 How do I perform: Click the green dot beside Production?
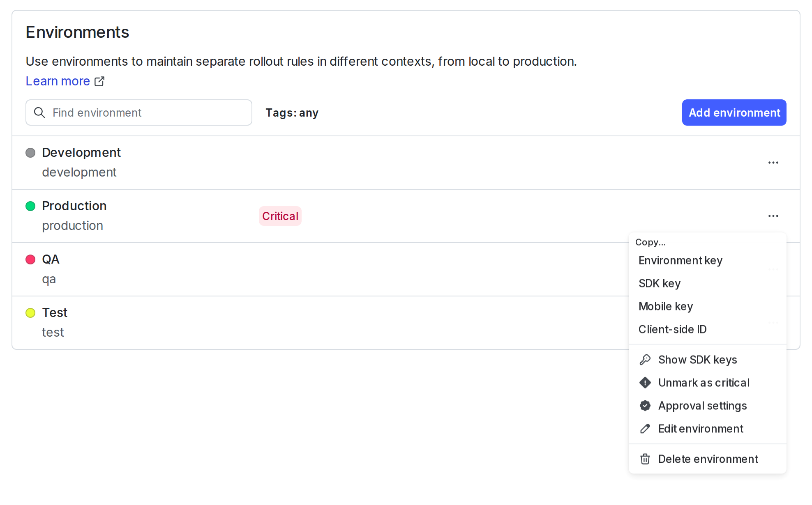[x=30, y=206]
